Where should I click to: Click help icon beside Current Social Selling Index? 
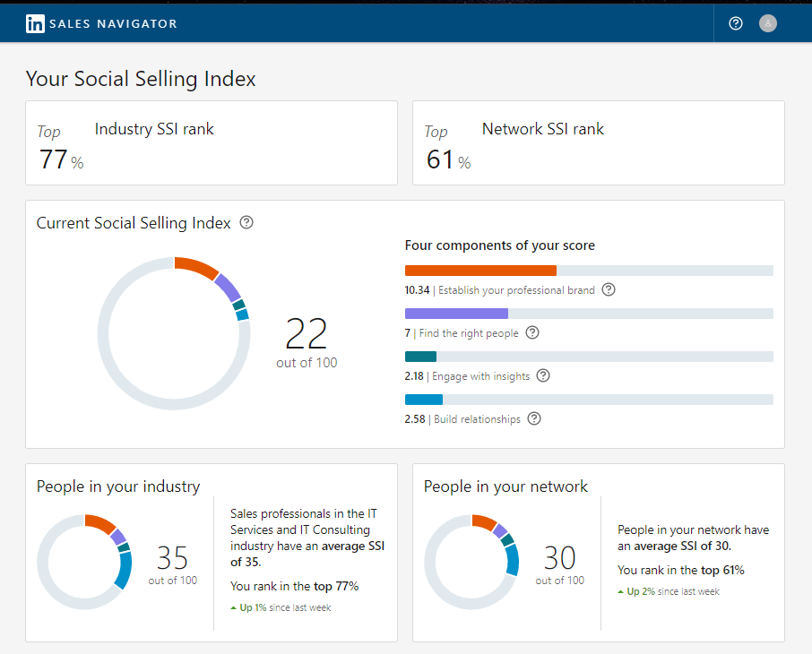pyautogui.click(x=246, y=223)
